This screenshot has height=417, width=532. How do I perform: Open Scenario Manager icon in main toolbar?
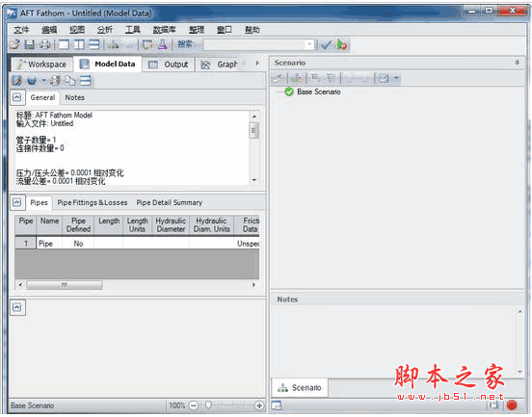click(x=114, y=44)
